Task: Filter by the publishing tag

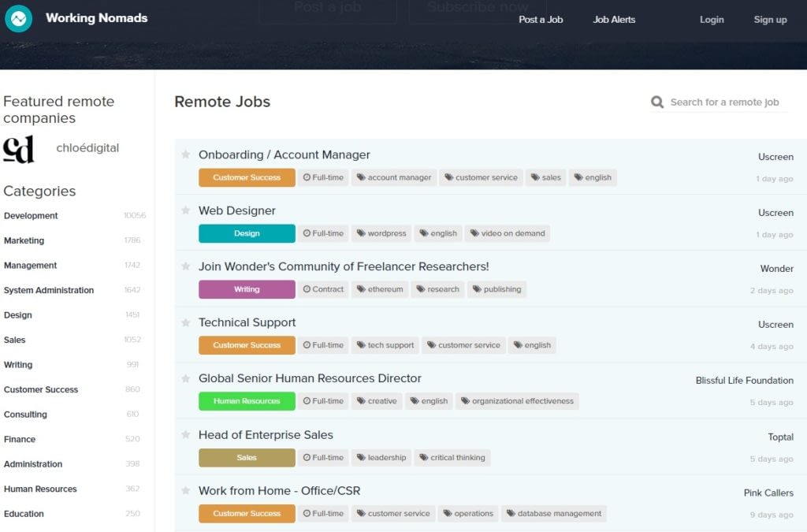Action: (x=496, y=289)
